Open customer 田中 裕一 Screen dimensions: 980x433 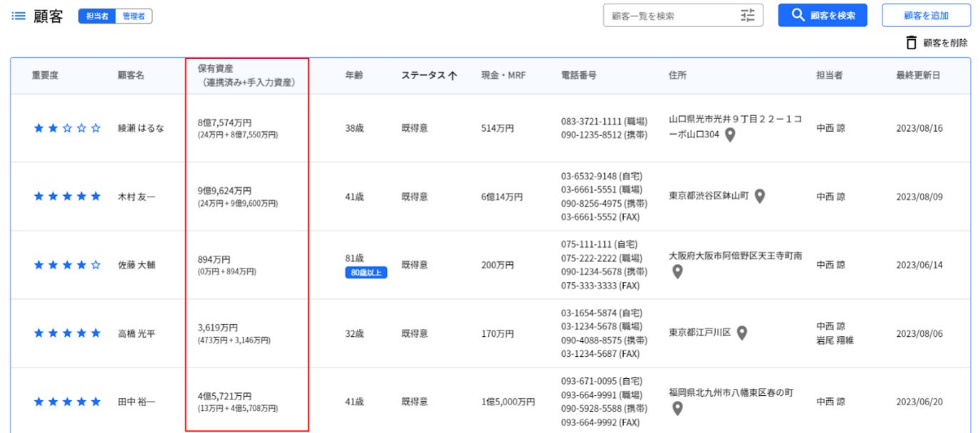coord(136,402)
